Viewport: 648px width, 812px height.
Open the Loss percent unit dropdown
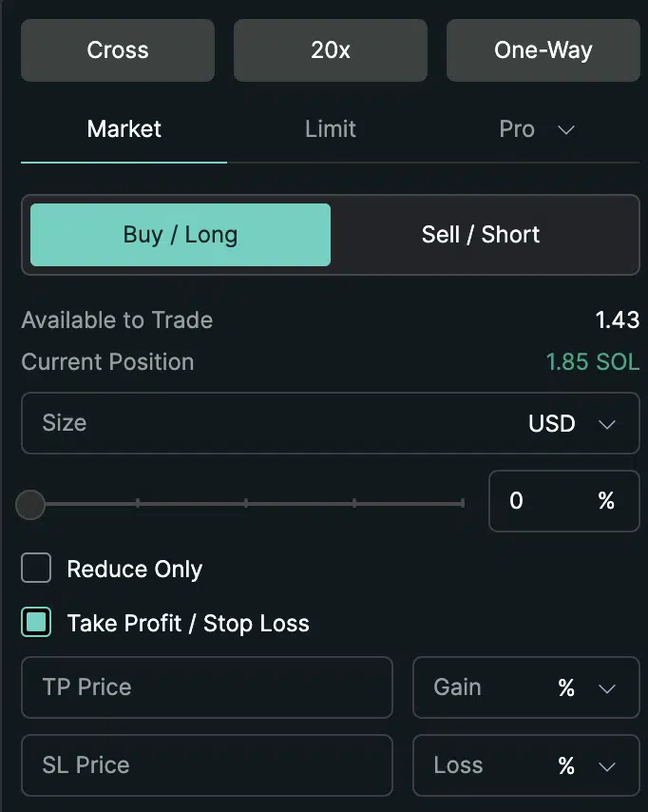point(525,765)
